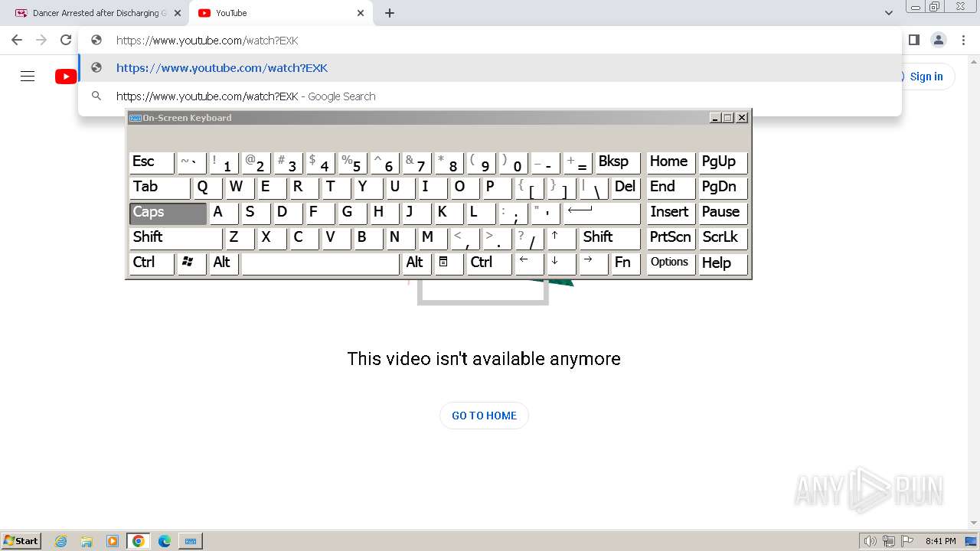
Task: Click the spacebar key
Action: coord(320,263)
